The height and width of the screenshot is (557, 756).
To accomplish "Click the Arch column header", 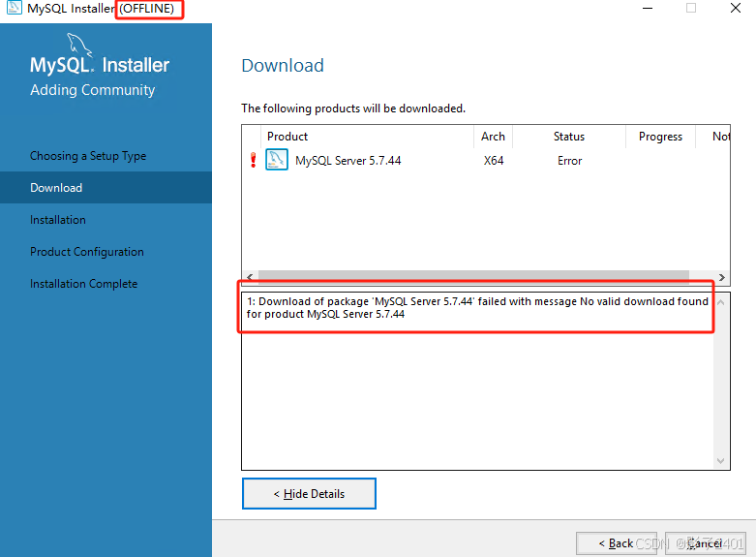I will tap(493, 137).
